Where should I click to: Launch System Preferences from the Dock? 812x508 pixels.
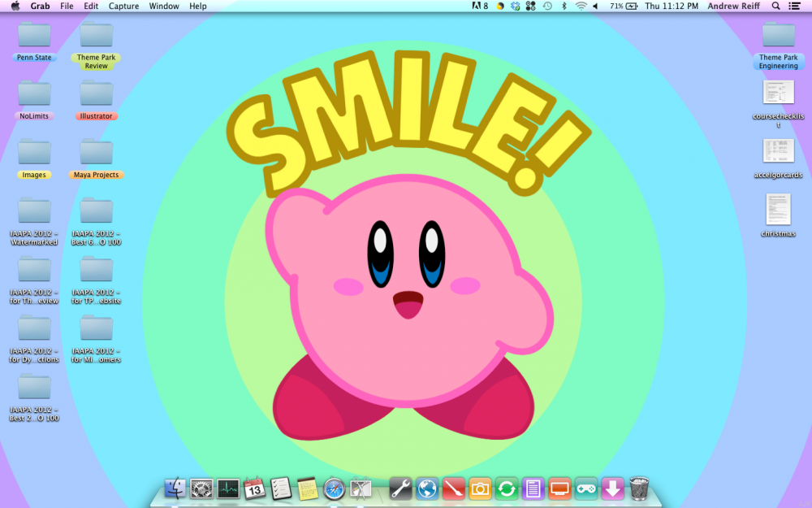point(201,489)
